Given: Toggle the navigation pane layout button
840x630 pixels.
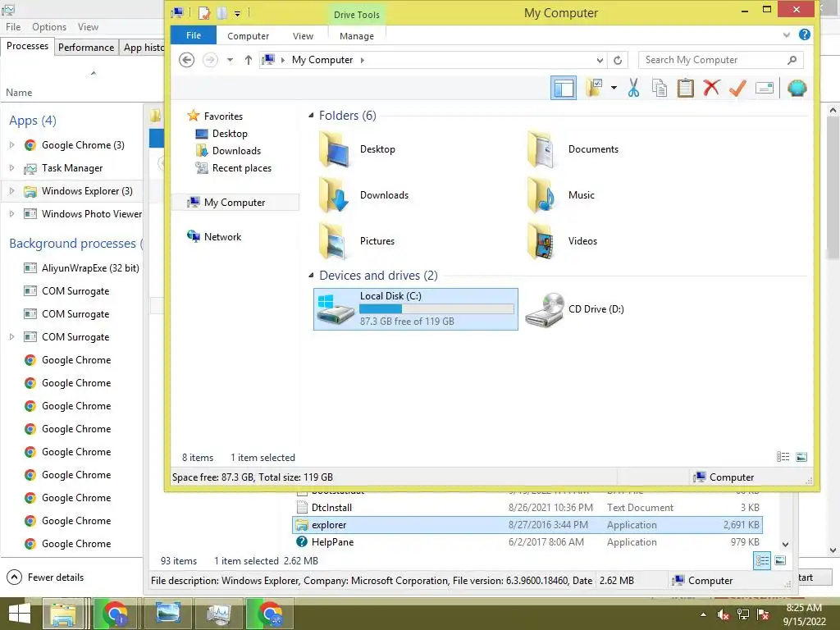Looking at the screenshot, I should tap(563, 88).
